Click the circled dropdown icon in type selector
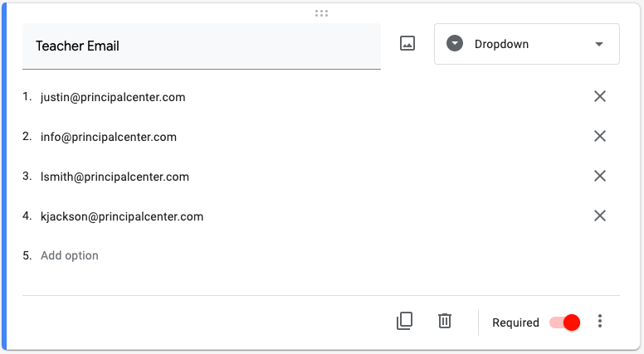Screen dimensions: 644x354 455,43
